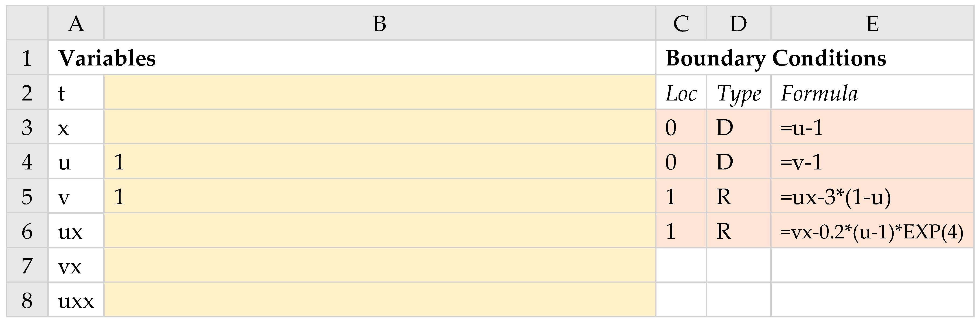Select the Type cell in row 3
This screenshot has height=323, width=980.
coord(738,127)
